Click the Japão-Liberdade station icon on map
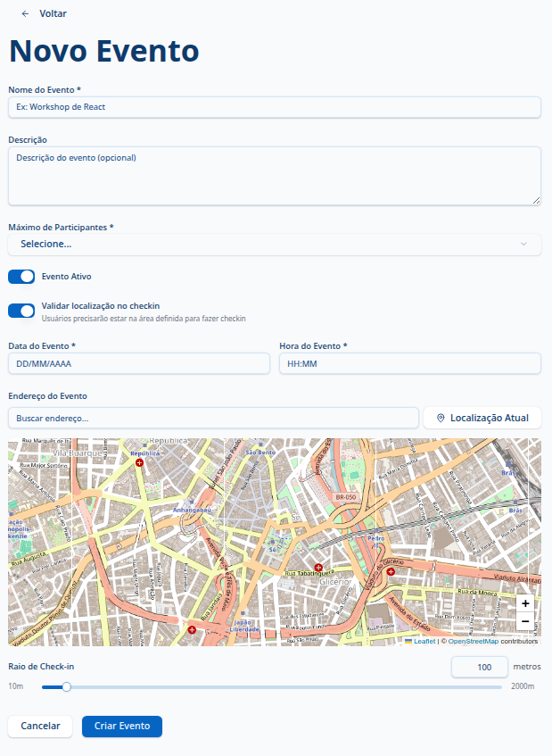The width and height of the screenshot is (552, 756). pos(243,612)
